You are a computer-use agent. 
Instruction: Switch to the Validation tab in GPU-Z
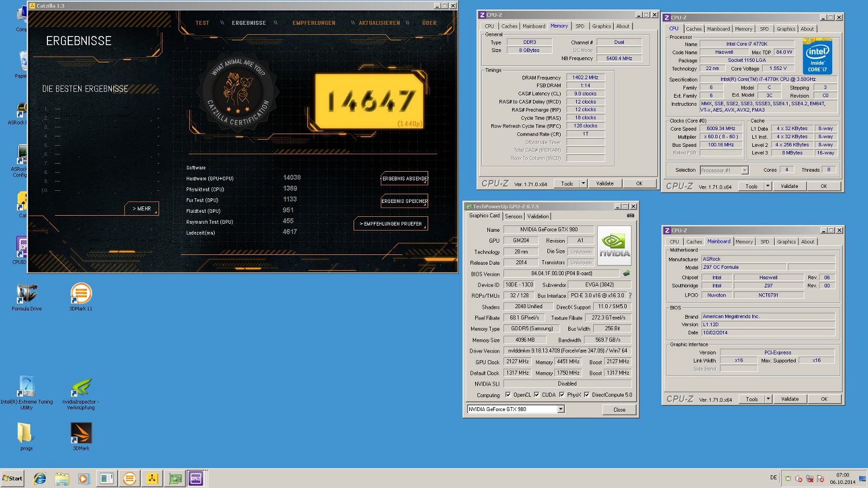point(538,216)
